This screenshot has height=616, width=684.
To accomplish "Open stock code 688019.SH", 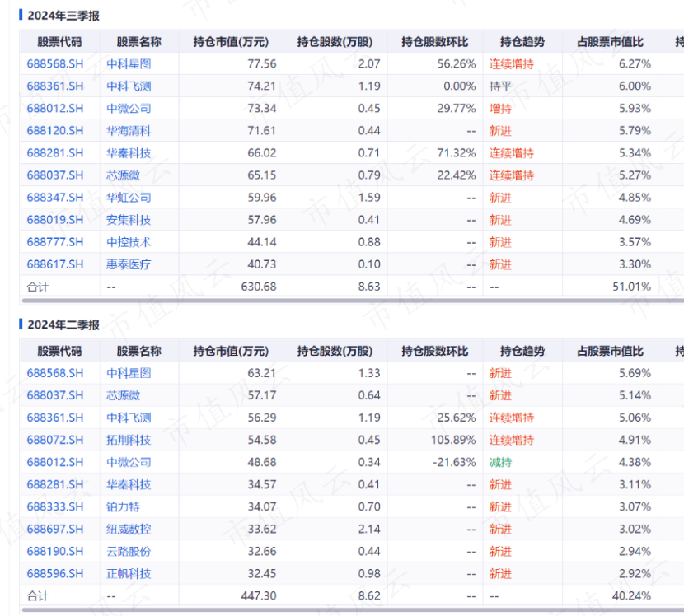I will coord(55,220).
